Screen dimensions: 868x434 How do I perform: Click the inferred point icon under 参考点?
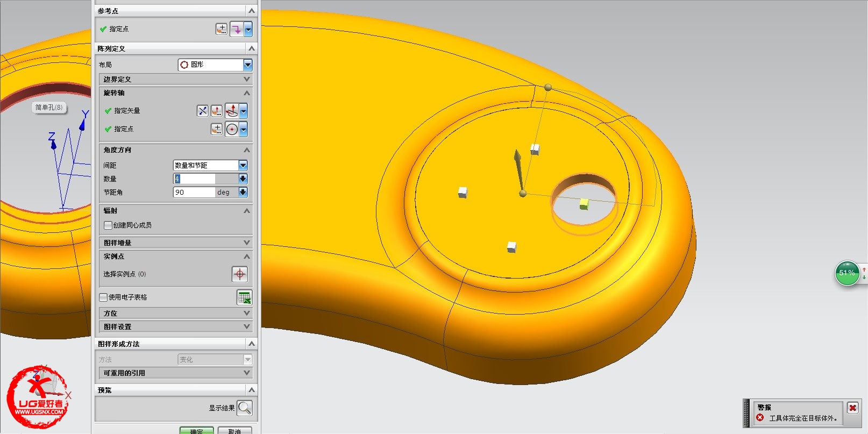pos(237,29)
